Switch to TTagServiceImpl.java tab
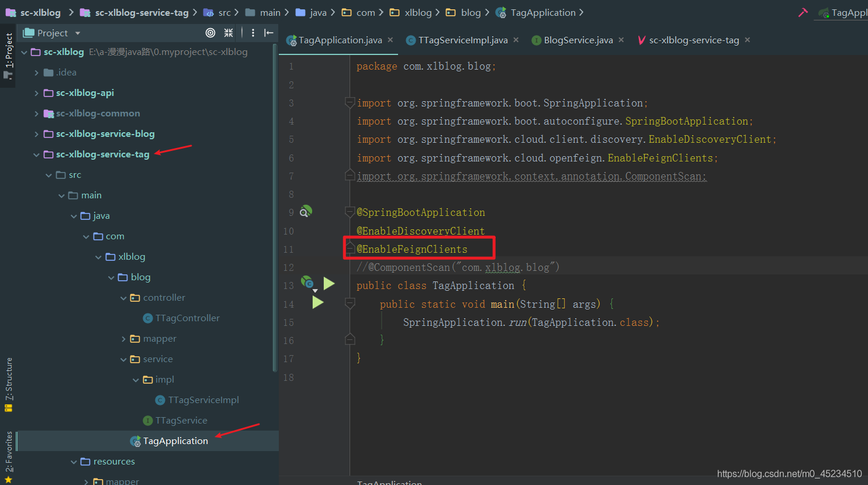The height and width of the screenshot is (485, 868). (462, 40)
